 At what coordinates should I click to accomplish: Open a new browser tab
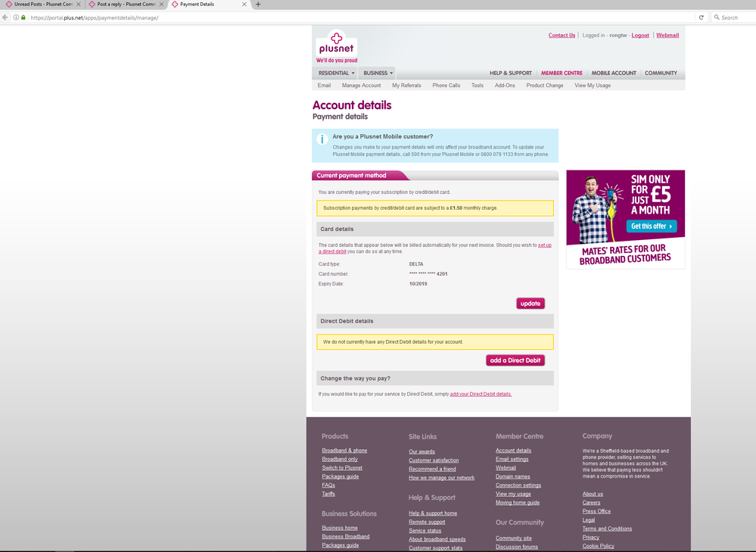(x=258, y=5)
